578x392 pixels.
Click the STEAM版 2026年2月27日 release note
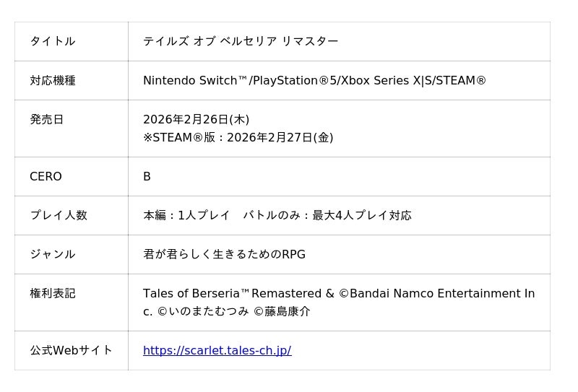pyautogui.click(x=238, y=137)
